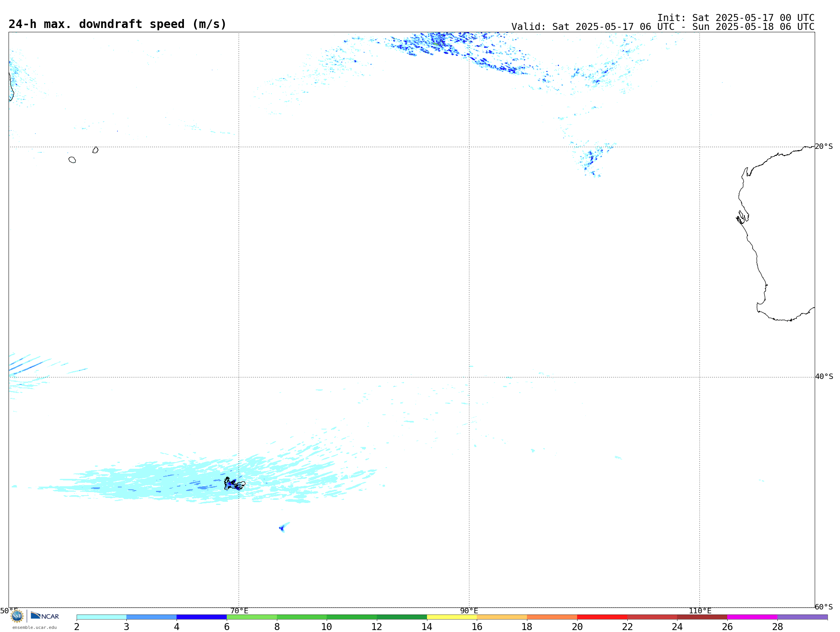Open the ensemble.ucar.edu link text
Viewport: 840px width, 632px height.
(x=35, y=627)
